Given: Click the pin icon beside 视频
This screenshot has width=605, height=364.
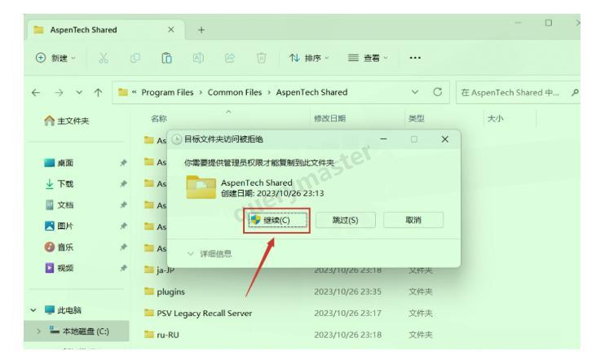Looking at the screenshot, I should (123, 268).
